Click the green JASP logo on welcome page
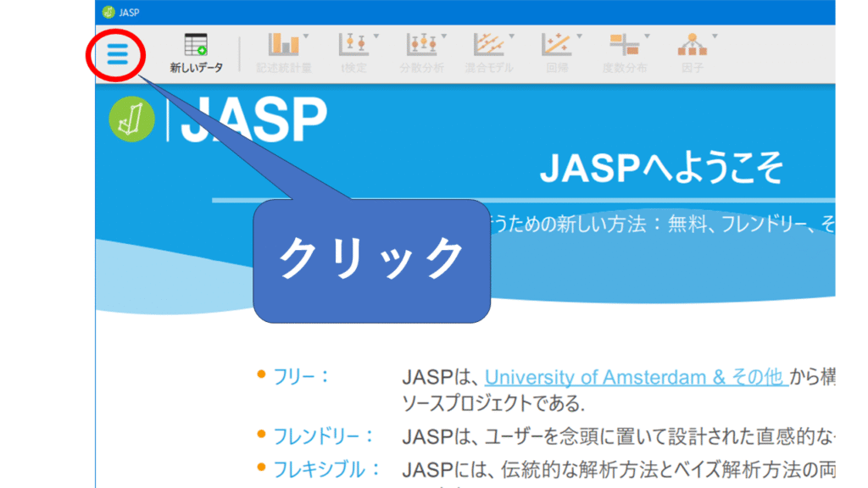 tap(131, 119)
